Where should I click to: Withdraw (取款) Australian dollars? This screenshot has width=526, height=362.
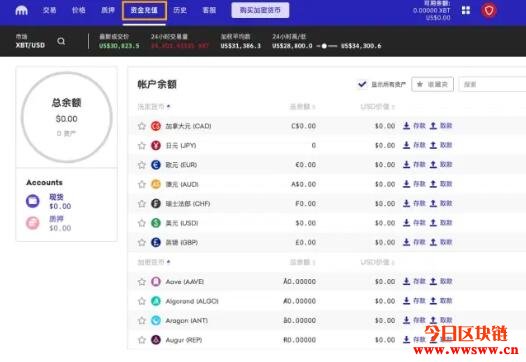tap(441, 184)
